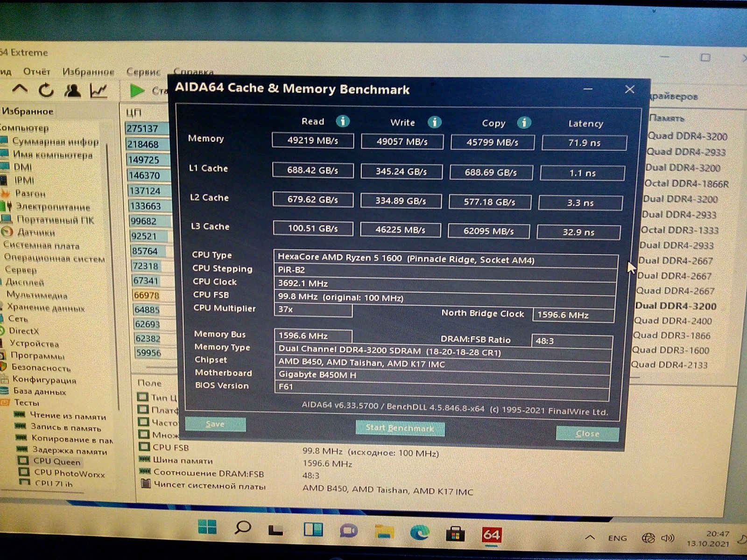The width and height of the screenshot is (747, 560).
Task: Open the user profile toolbar icon
Action: pyautogui.click(x=72, y=90)
